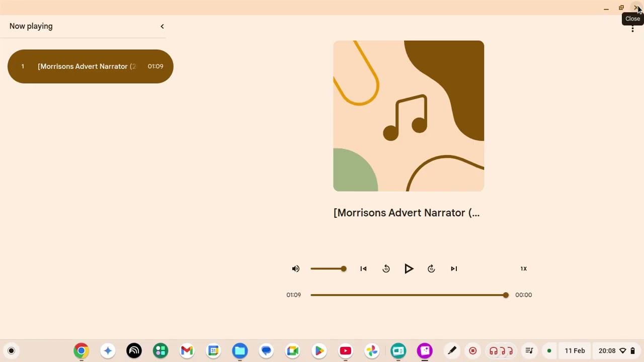Screen dimensions: 644x362
Task: Open the ChromeOS launcher button
Action: pos(11,351)
